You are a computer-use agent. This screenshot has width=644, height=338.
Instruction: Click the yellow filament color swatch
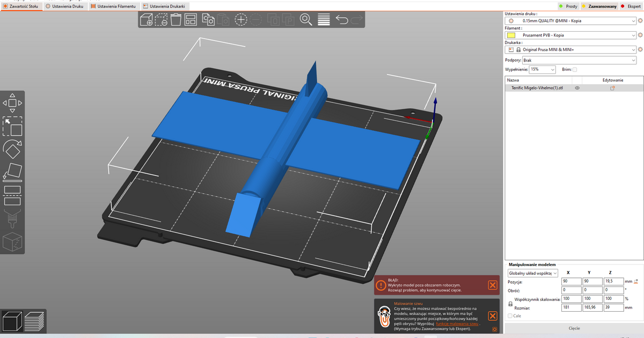coord(511,35)
